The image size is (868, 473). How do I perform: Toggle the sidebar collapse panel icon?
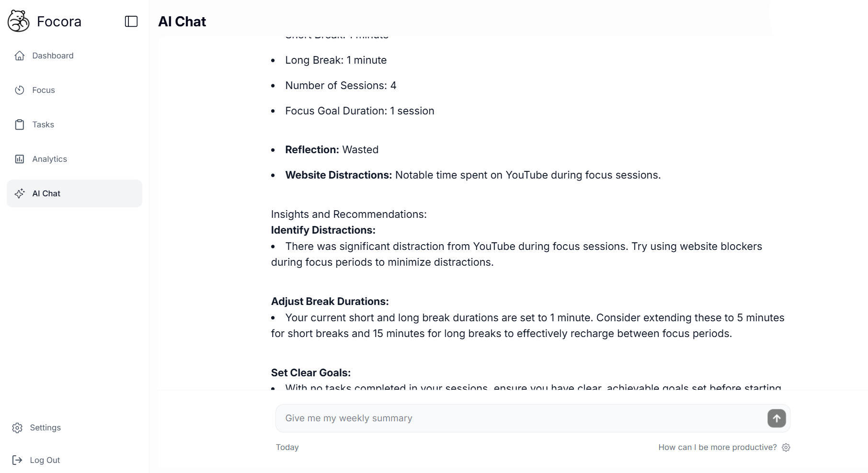pos(131,22)
